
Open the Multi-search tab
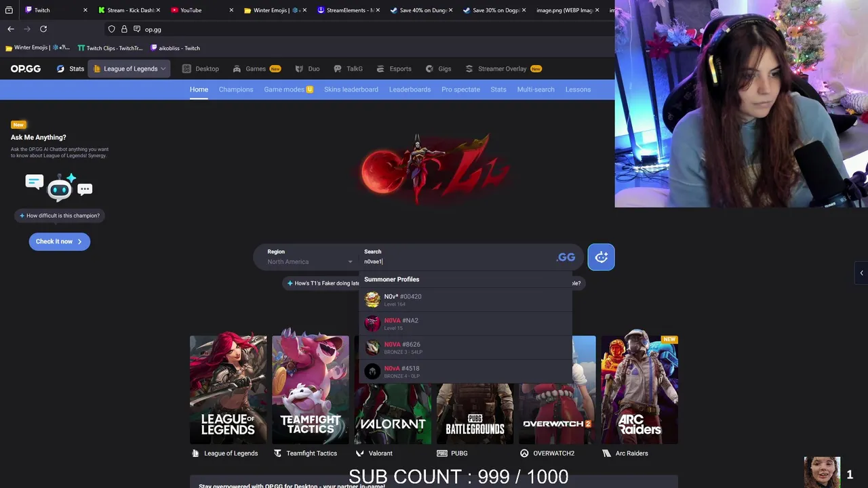(x=536, y=89)
